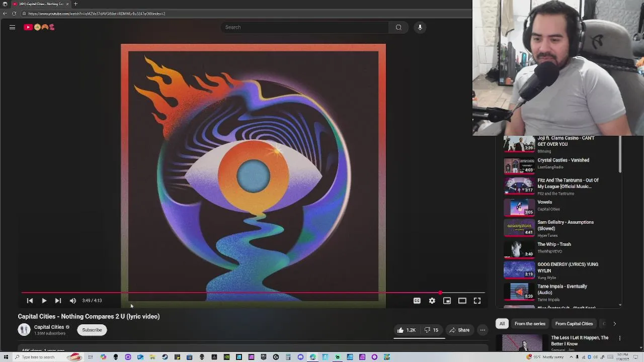Viewport: 644px width, 362px height.
Task: Open Sam Gellaitry Assumptions thumbnail
Action: click(x=519, y=228)
